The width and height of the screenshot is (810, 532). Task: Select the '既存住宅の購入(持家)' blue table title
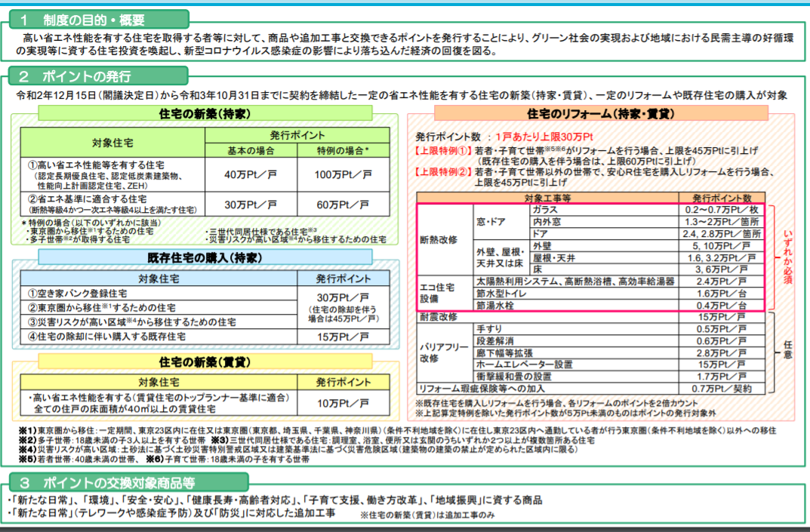tap(205, 259)
